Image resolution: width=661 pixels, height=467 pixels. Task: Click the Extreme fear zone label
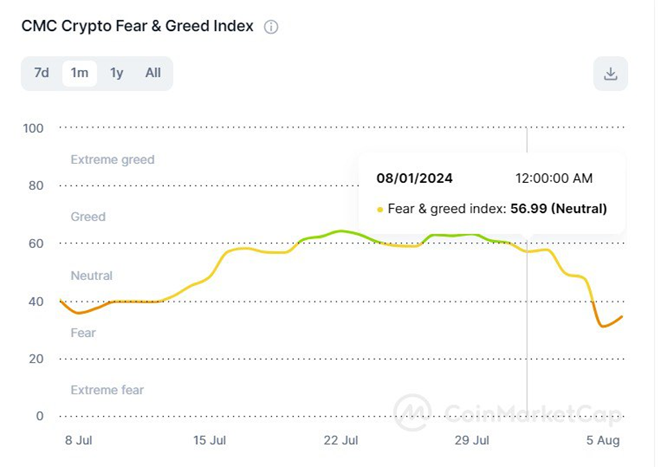click(107, 390)
